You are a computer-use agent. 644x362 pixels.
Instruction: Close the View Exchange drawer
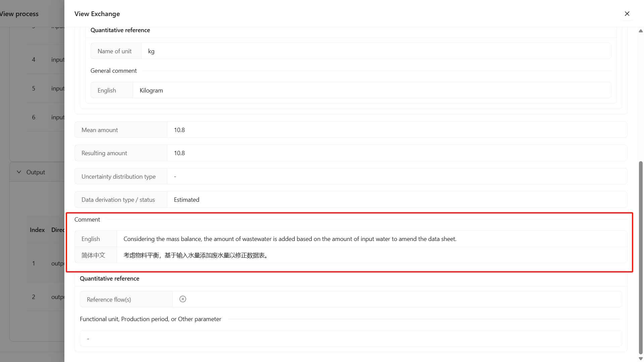[x=627, y=14]
